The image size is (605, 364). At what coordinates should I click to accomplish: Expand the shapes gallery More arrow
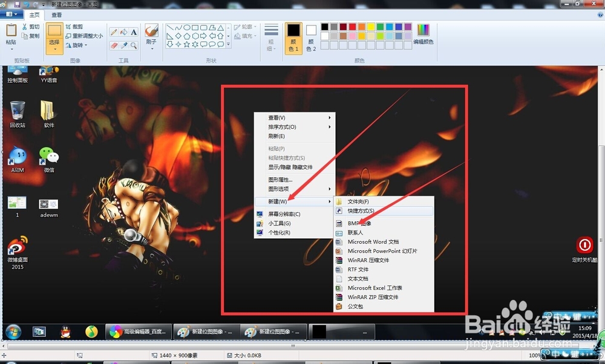tap(229, 45)
